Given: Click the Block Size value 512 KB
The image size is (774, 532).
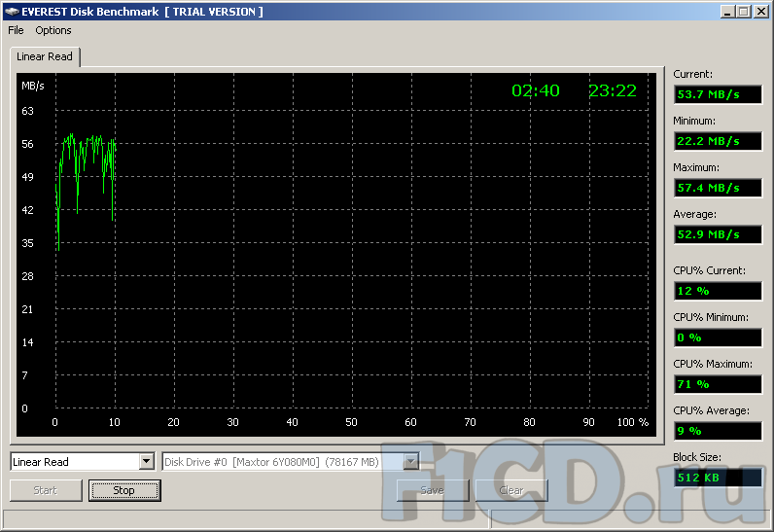Looking at the screenshot, I should click(718, 478).
